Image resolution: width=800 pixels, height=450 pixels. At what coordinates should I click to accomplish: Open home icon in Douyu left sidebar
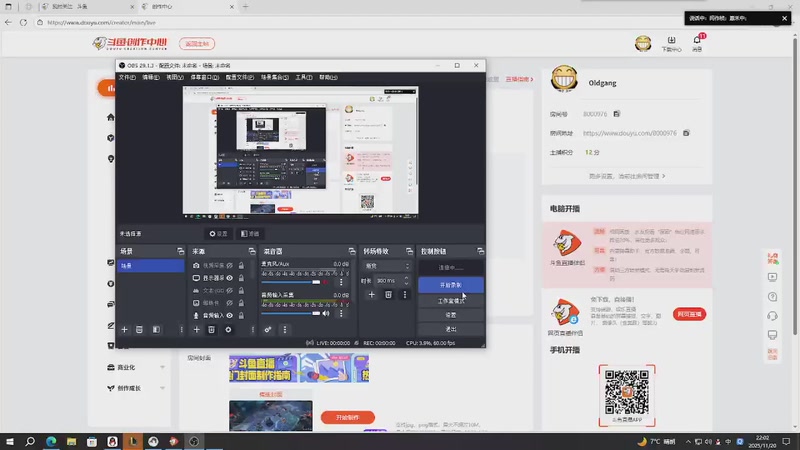(x=111, y=117)
